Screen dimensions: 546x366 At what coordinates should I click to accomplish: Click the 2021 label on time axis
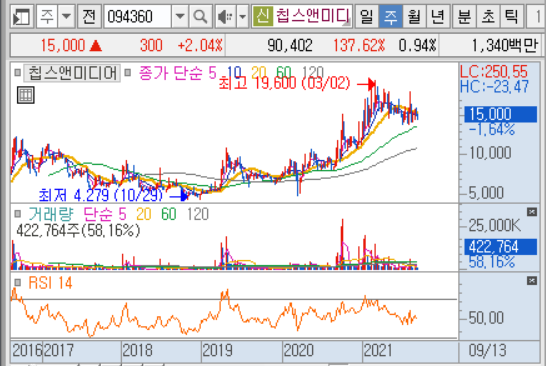(378, 350)
